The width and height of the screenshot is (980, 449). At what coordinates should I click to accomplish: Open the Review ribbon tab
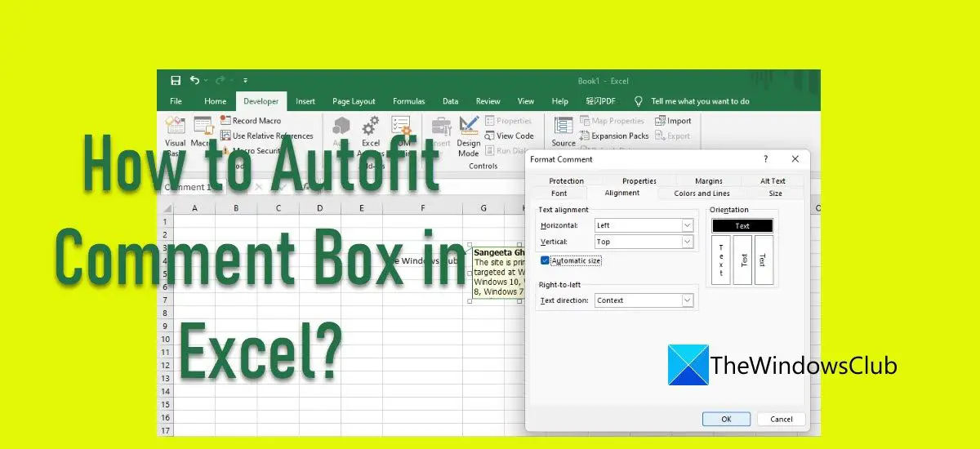click(488, 101)
